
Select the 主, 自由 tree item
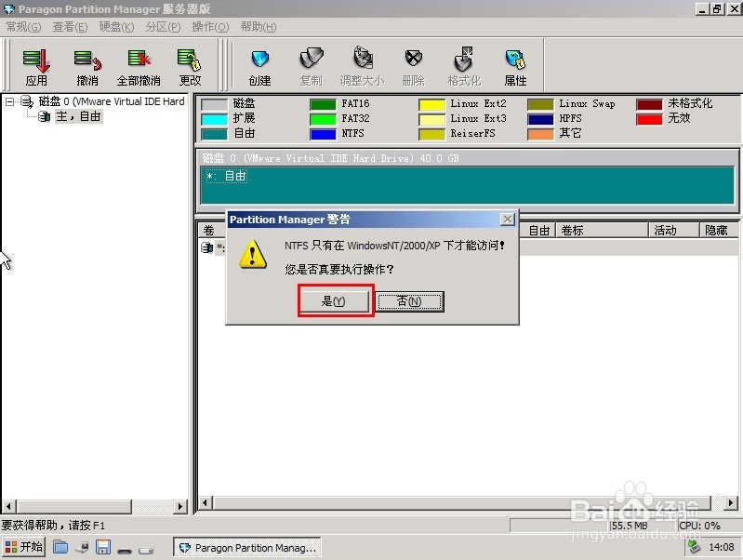tap(78, 116)
